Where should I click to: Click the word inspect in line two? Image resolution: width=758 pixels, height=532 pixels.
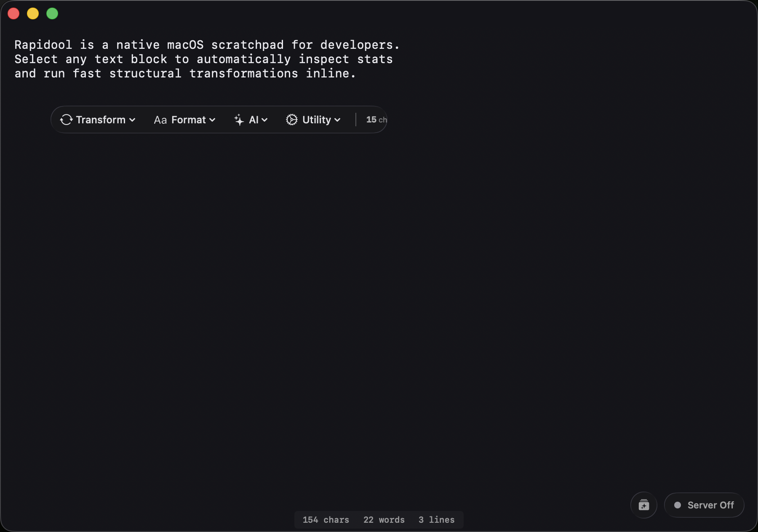(x=324, y=59)
